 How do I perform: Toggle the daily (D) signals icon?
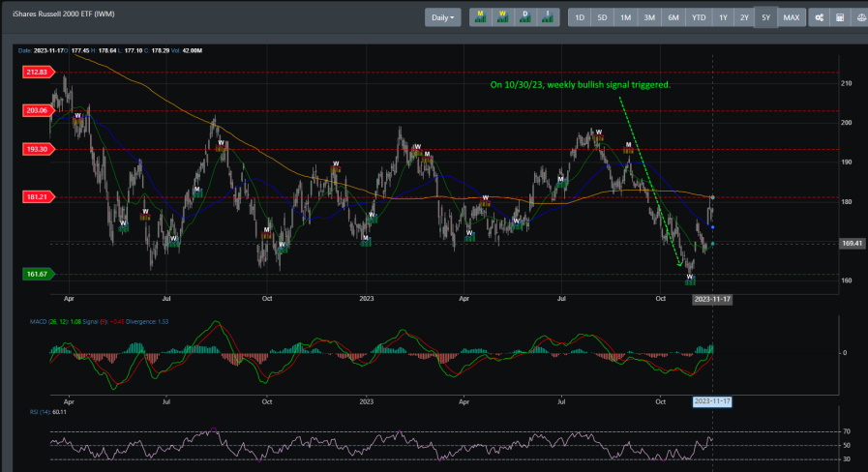(x=524, y=17)
